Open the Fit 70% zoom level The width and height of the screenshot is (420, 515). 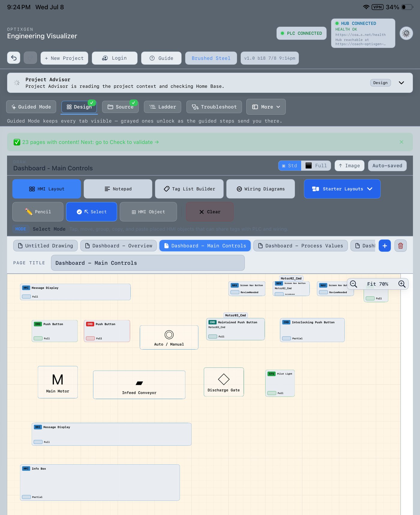(x=378, y=284)
